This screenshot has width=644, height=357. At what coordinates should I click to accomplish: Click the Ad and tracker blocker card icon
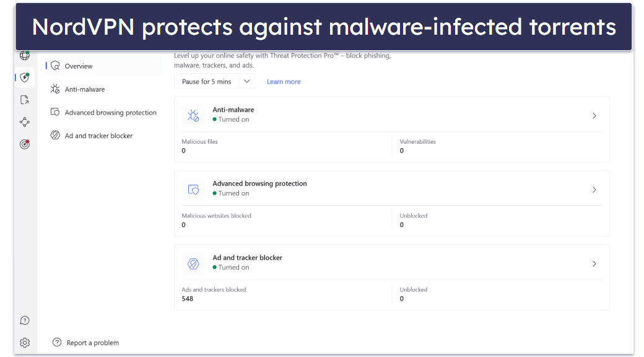click(x=193, y=263)
